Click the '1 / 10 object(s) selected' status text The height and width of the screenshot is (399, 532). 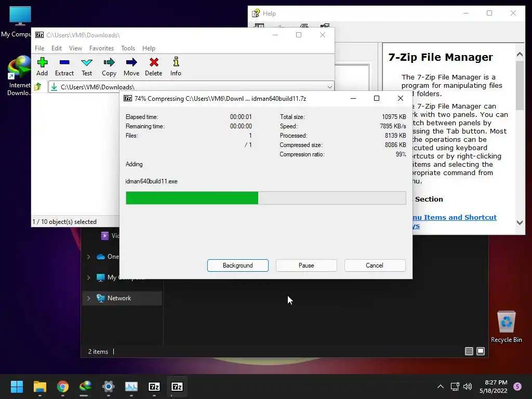pyautogui.click(x=64, y=221)
